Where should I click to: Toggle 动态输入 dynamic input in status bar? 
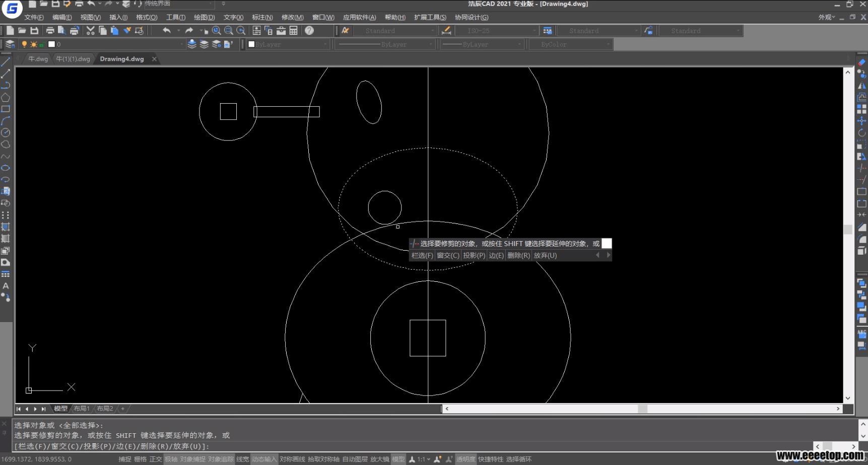(x=264, y=459)
